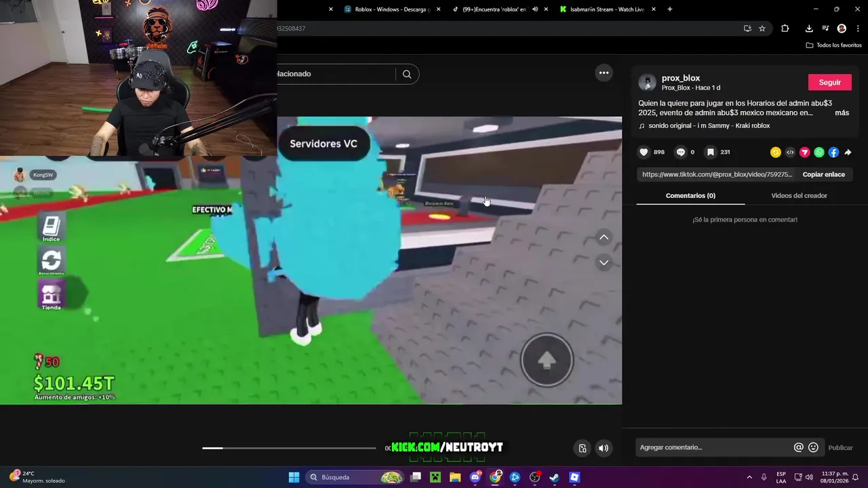Image resolution: width=868 pixels, height=488 pixels.
Task: Click the video URL text field
Action: 717,174
